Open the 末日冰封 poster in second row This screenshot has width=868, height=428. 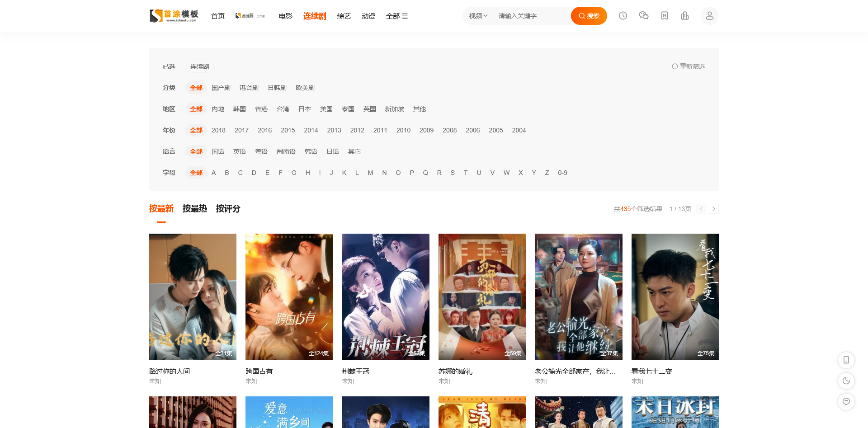[675, 412]
